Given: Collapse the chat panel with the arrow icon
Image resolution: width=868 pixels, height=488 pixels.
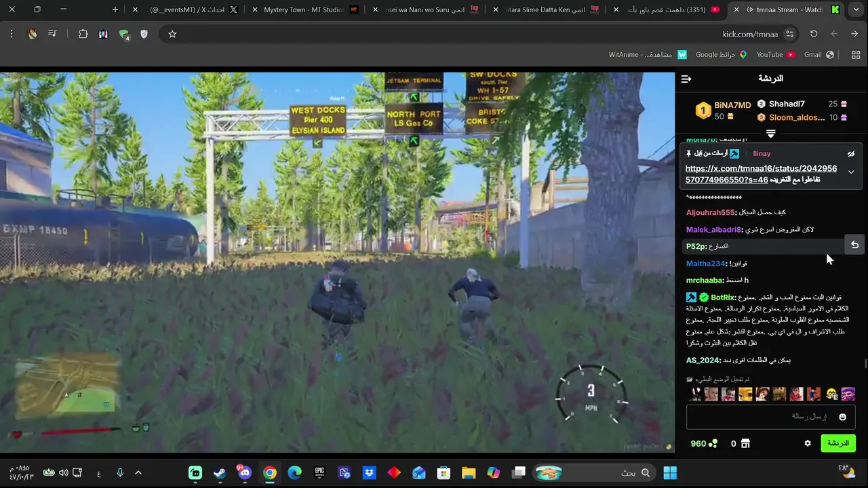Looking at the screenshot, I should point(686,79).
